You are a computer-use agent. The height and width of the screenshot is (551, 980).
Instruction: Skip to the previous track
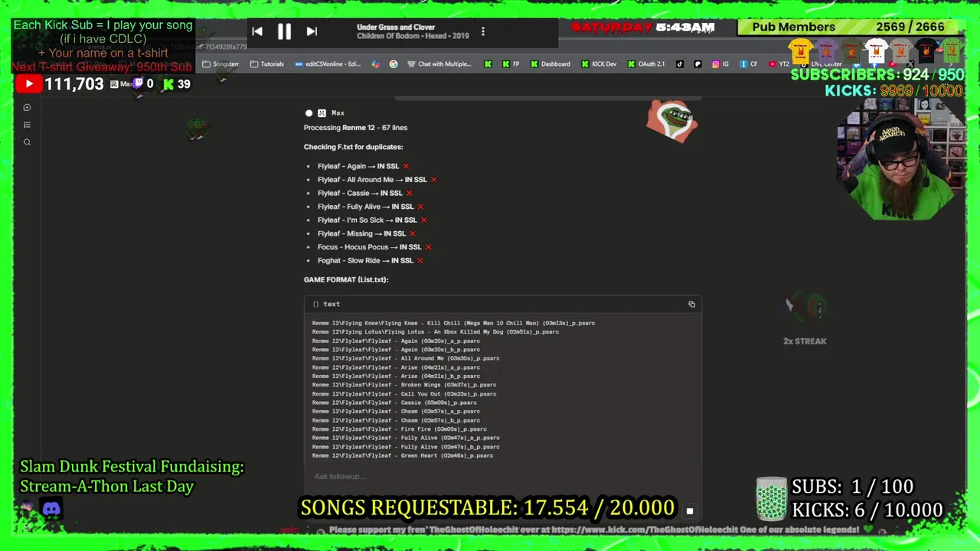[257, 31]
